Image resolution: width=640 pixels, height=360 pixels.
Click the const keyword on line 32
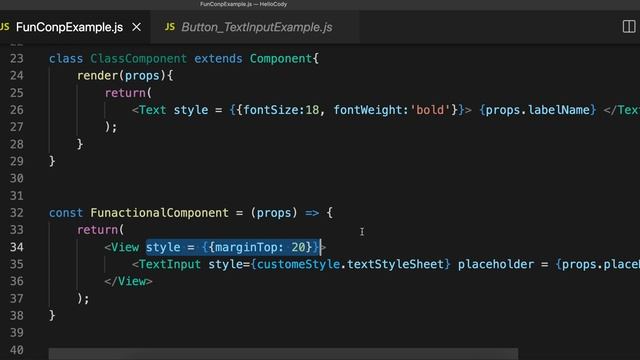pos(66,213)
